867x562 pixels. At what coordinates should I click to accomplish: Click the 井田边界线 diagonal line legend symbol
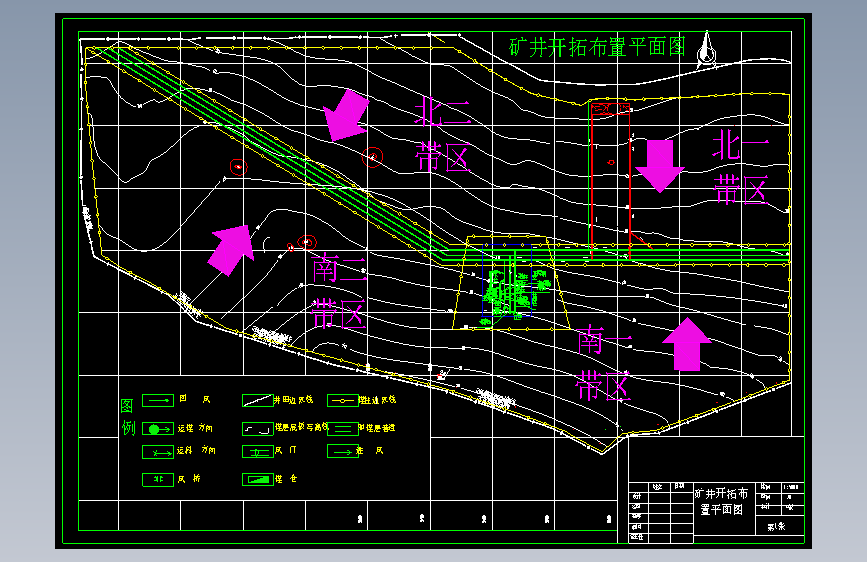pos(258,400)
